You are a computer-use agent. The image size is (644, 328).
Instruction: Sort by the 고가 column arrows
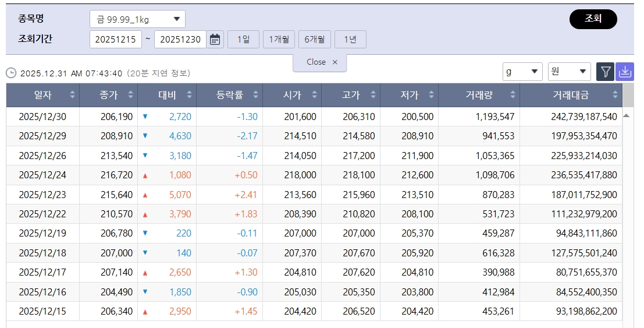(x=373, y=94)
